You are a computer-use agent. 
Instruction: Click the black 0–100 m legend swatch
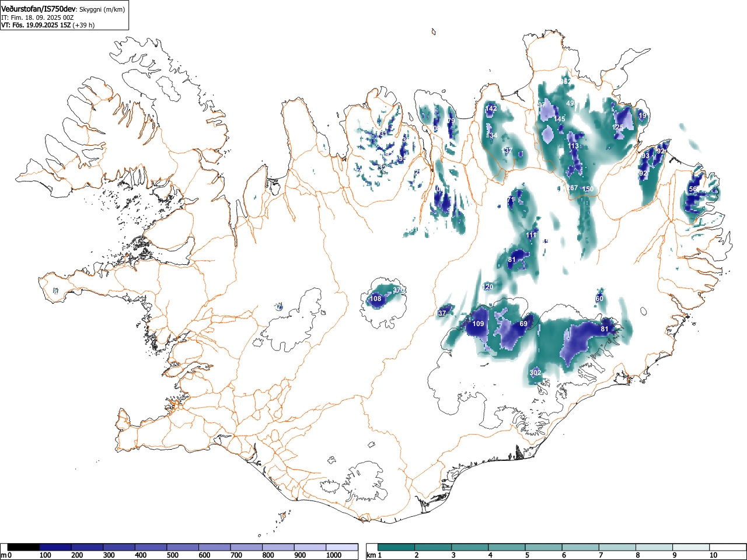pyautogui.click(x=24, y=547)
